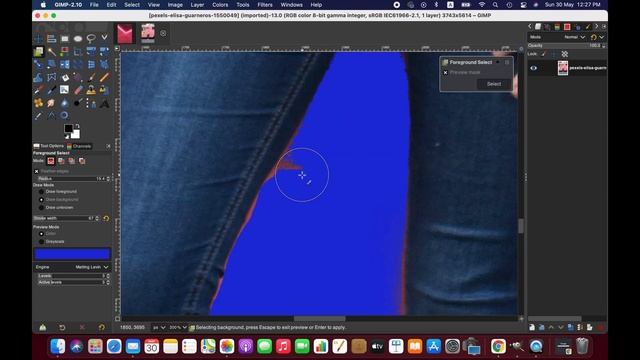640x360 pixels.
Task: Adjust the layer Opacity slider
Action: [x=567, y=45]
